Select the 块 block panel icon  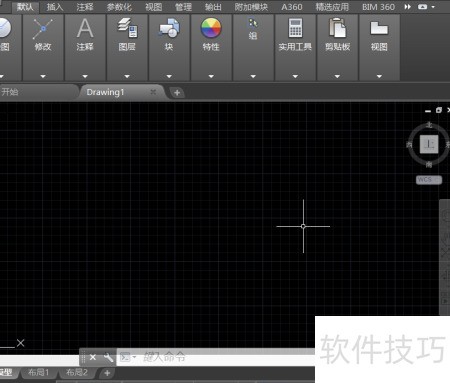[169, 28]
